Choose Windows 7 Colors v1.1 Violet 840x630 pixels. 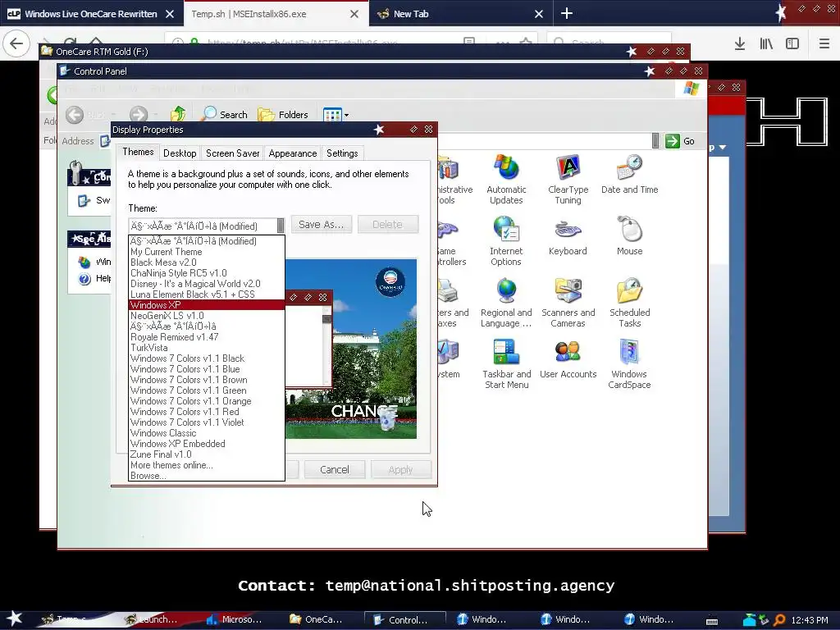click(207, 422)
